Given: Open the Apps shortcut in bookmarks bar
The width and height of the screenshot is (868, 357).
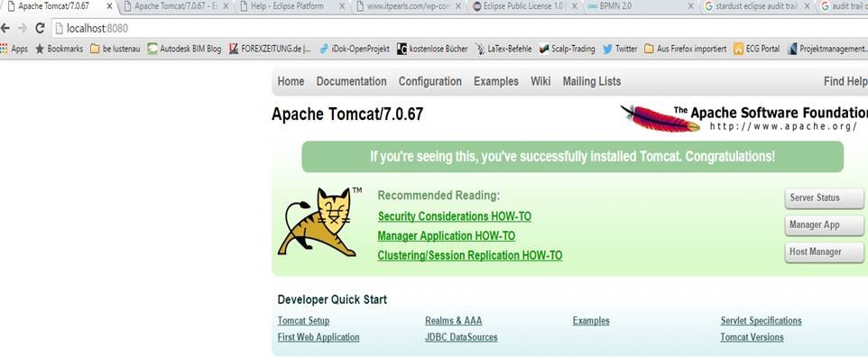Looking at the screenshot, I should [x=14, y=49].
